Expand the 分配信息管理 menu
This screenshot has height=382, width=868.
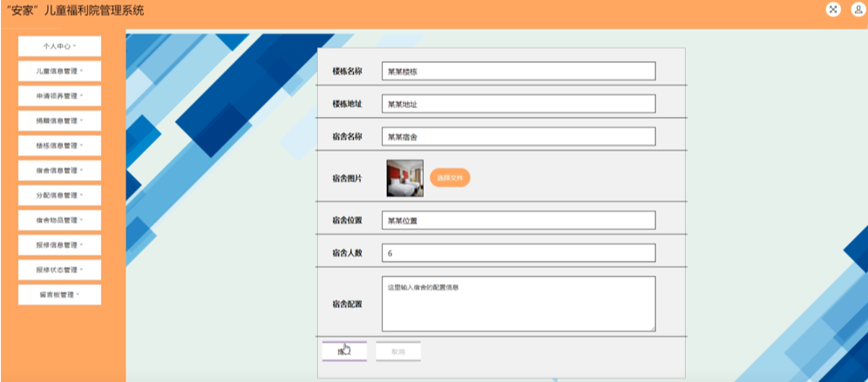pos(60,195)
